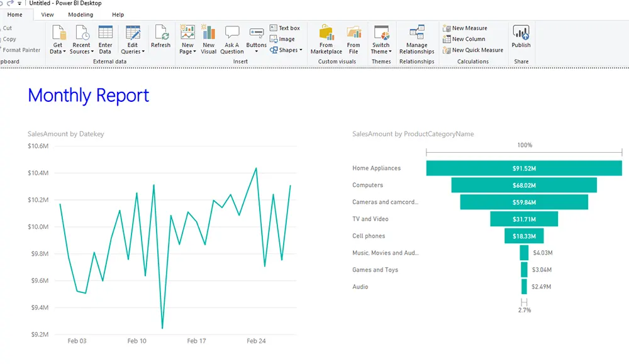Switch to the Modeling tab

[81, 14]
